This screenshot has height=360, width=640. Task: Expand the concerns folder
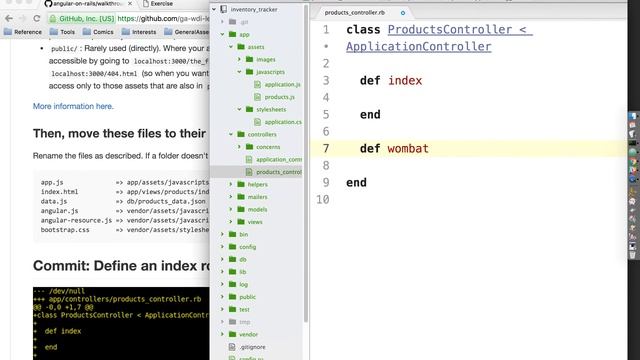point(240,147)
